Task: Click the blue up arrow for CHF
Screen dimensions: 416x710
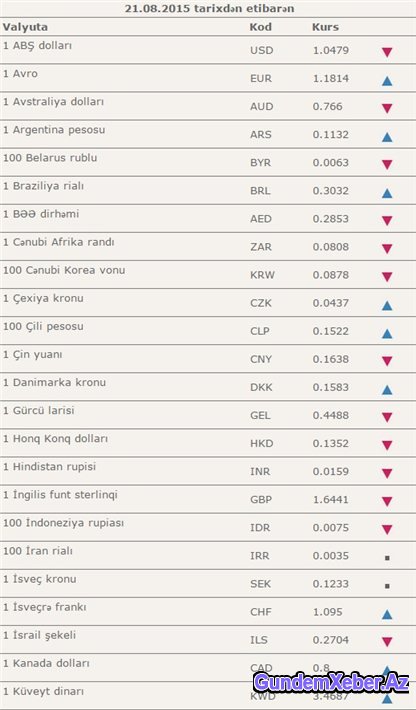Action: pos(387,614)
